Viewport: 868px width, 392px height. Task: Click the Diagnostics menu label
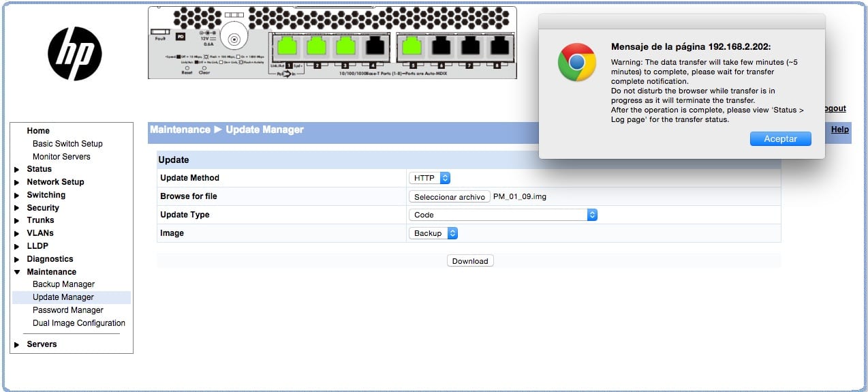click(x=50, y=259)
